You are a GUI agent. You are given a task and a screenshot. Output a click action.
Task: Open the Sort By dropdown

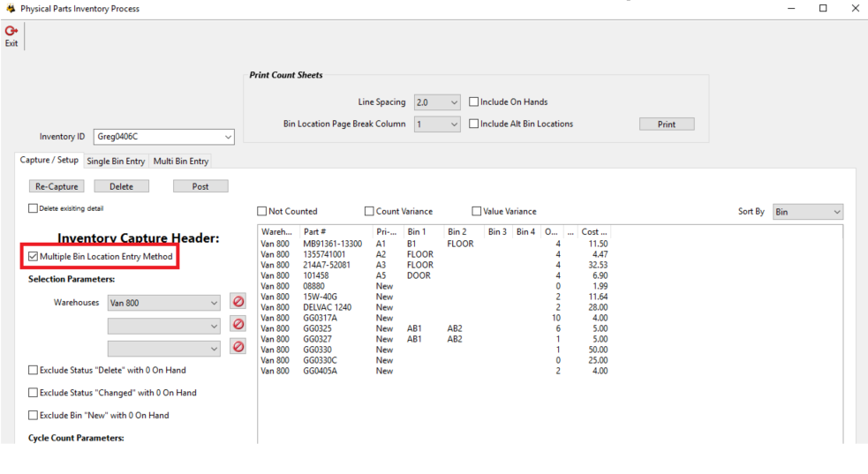coord(808,212)
